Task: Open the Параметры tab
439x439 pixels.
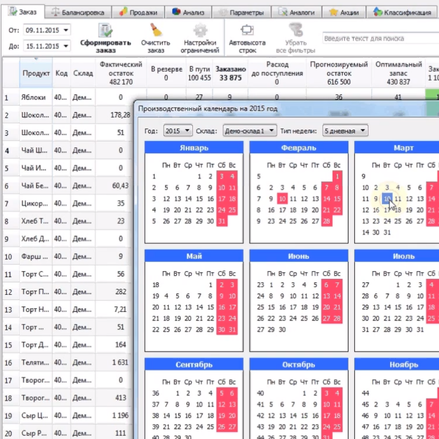Action: click(x=241, y=13)
